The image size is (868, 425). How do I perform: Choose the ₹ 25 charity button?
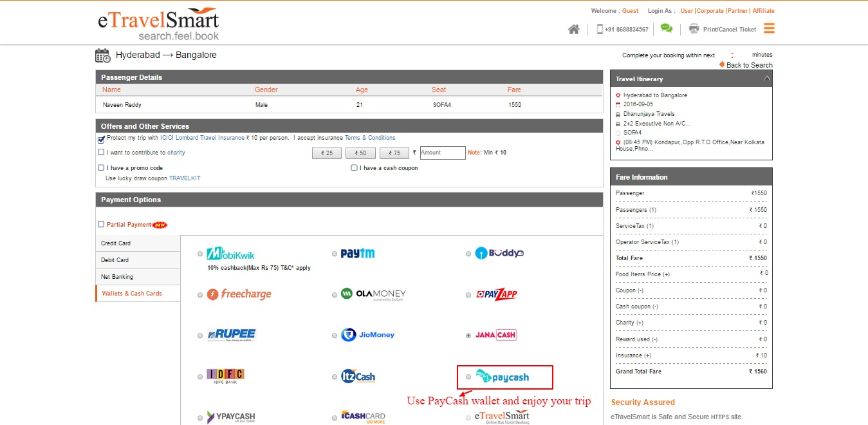(327, 153)
